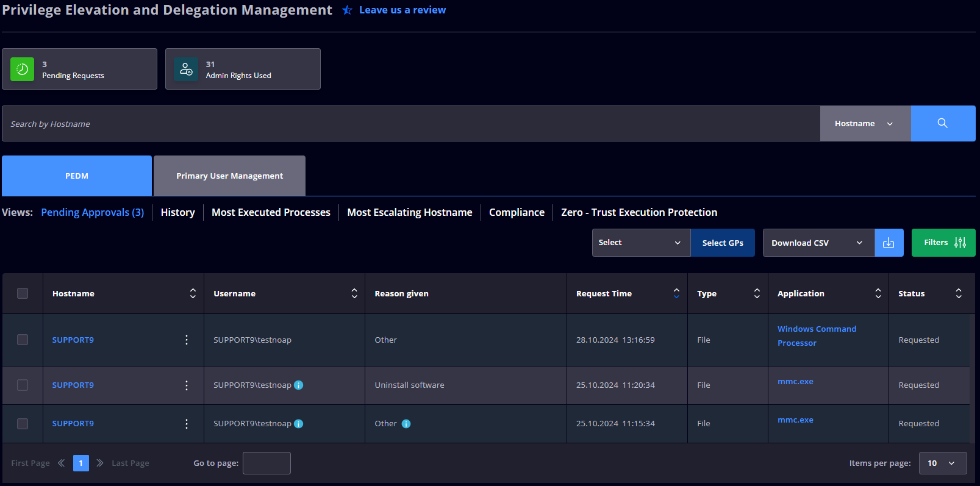Open SUPPORT9 hostname link in 13:16:59 row

point(73,340)
